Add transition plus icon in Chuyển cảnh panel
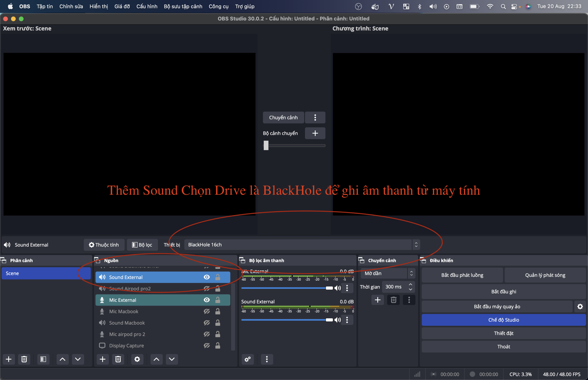The image size is (588, 380). 378,300
